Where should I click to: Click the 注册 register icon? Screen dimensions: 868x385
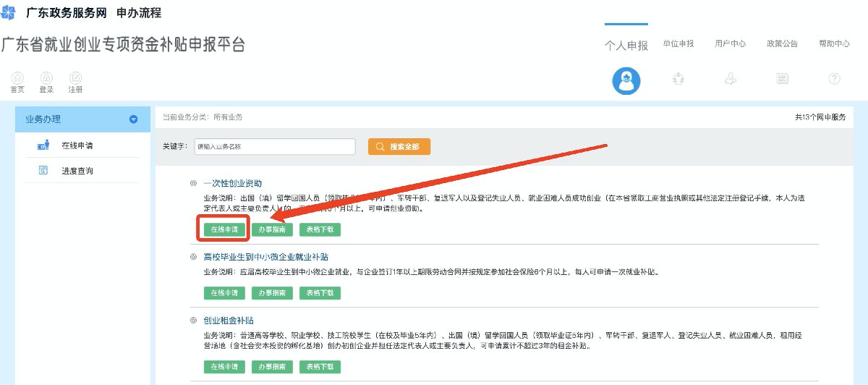pos(75,78)
